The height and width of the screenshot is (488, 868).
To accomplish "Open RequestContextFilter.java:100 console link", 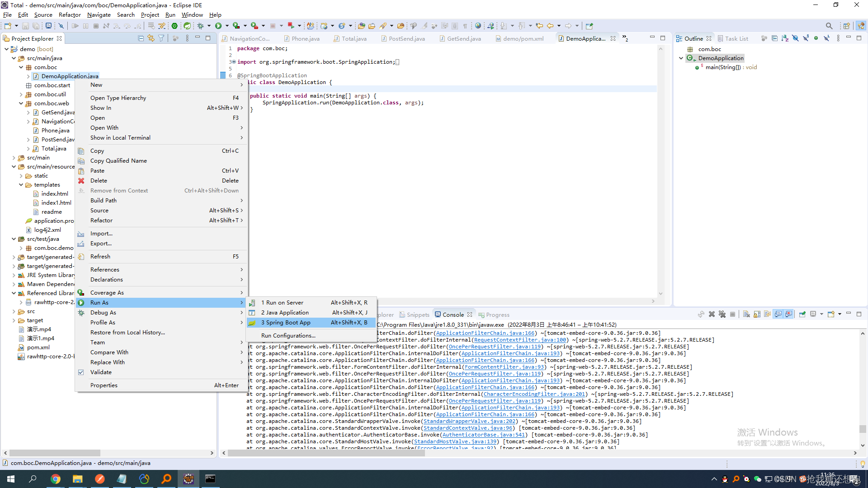I will tap(520, 340).
